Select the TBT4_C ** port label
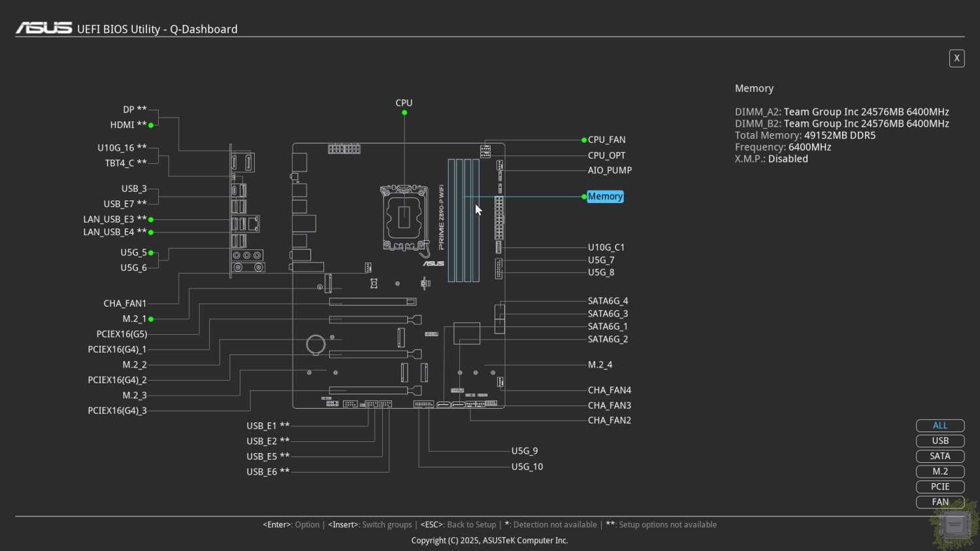The width and height of the screenshot is (980, 551). [126, 163]
